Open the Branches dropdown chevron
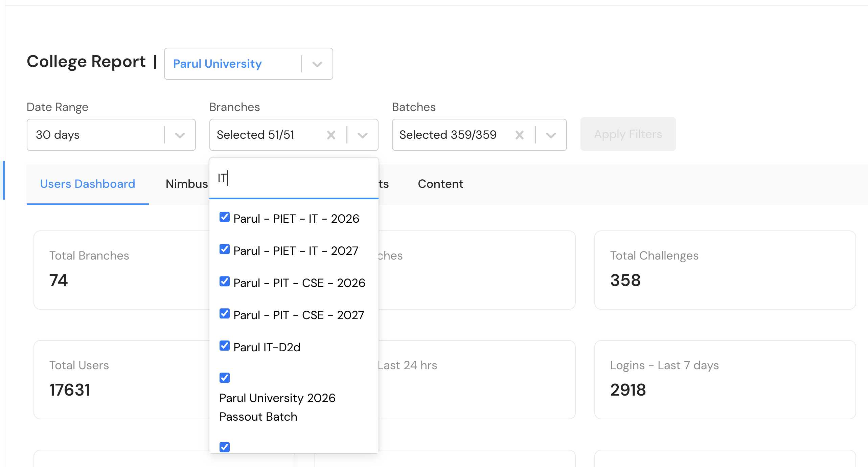This screenshot has height=467, width=868. pos(362,135)
